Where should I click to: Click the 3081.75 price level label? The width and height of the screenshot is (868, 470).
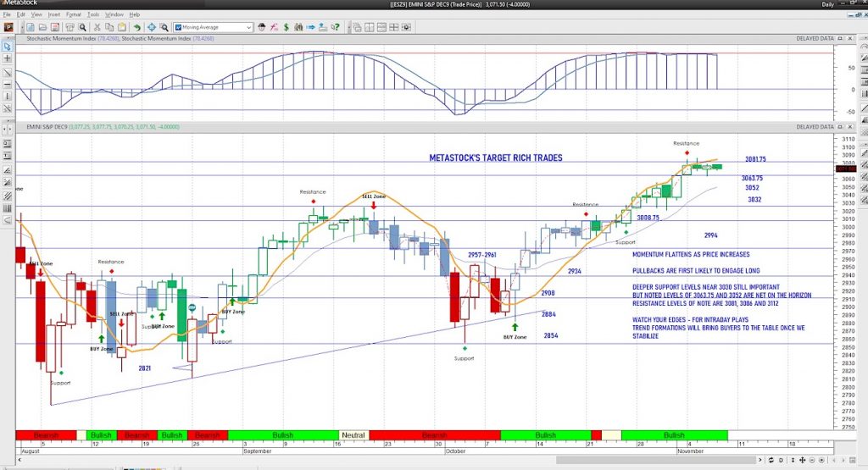(755, 159)
